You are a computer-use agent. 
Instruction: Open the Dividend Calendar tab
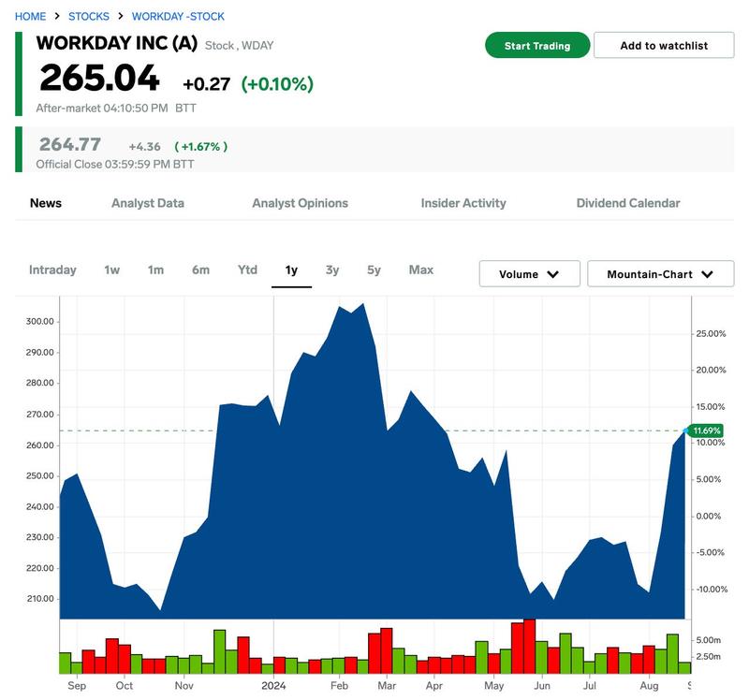[x=628, y=203]
